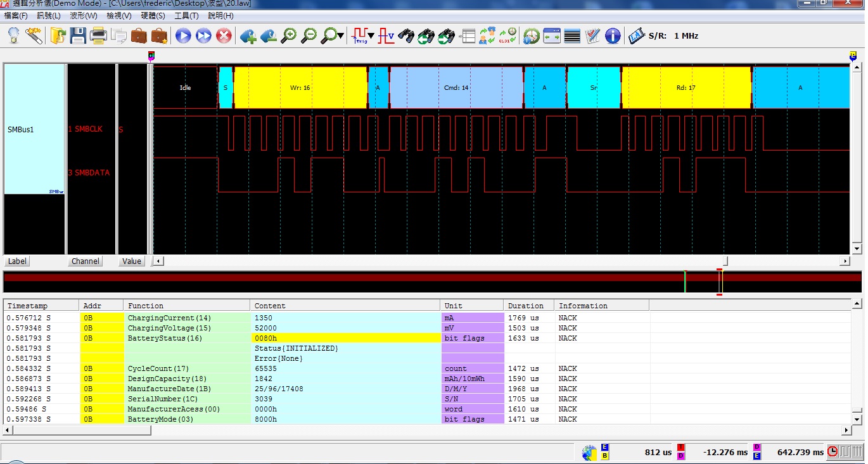Viewport: 868px width, 464px height.
Task: Click the Timestamp column header
Action: click(41, 306)
